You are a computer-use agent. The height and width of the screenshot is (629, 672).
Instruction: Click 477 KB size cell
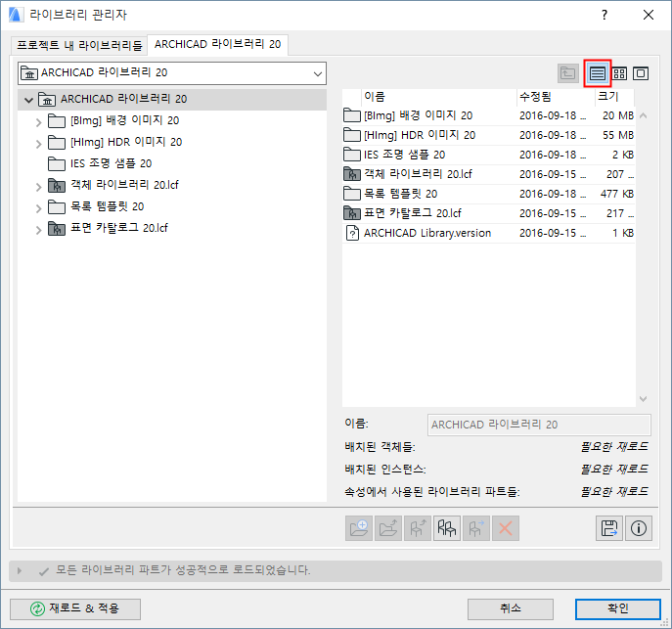[616, 194]
